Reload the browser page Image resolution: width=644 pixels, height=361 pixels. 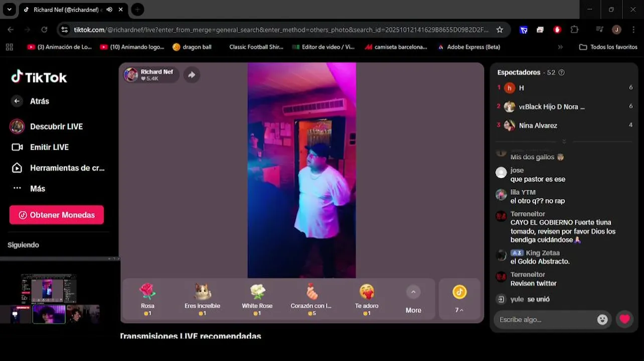tap(44, 30)
